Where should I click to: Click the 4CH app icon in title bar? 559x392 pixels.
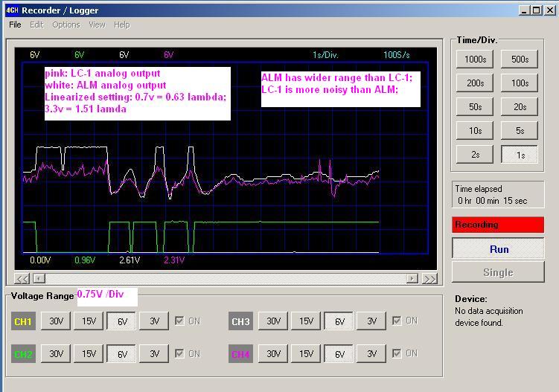[x=10, y=10]
